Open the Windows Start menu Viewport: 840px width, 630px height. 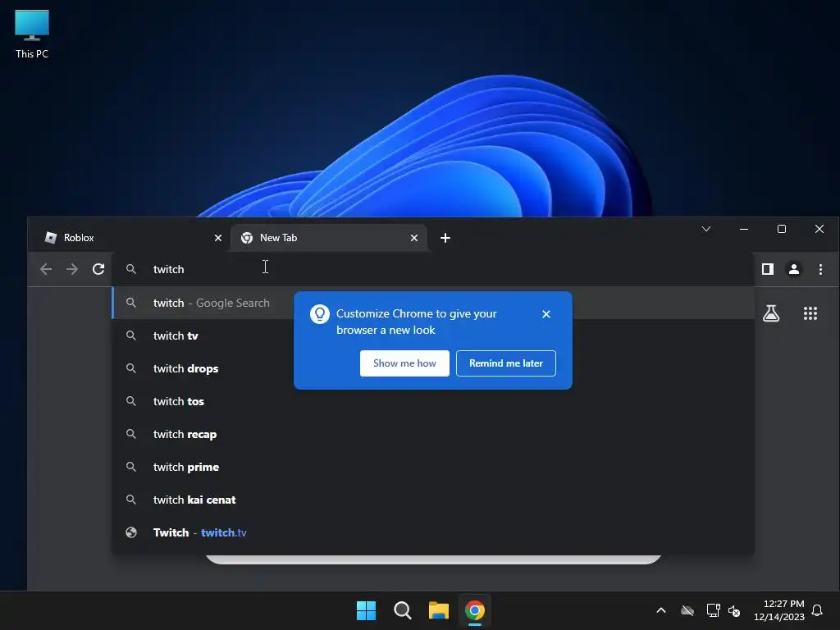point(366,610)
